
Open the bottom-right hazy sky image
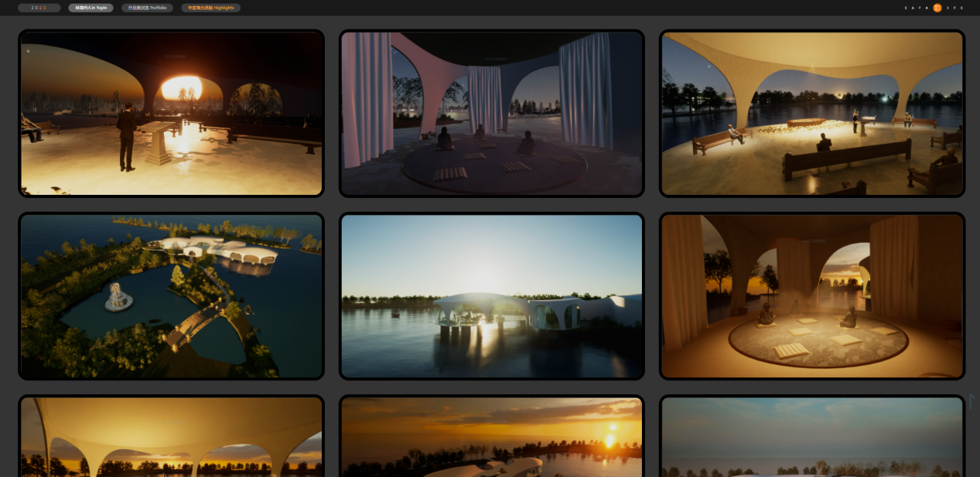(x=811, y=437)
